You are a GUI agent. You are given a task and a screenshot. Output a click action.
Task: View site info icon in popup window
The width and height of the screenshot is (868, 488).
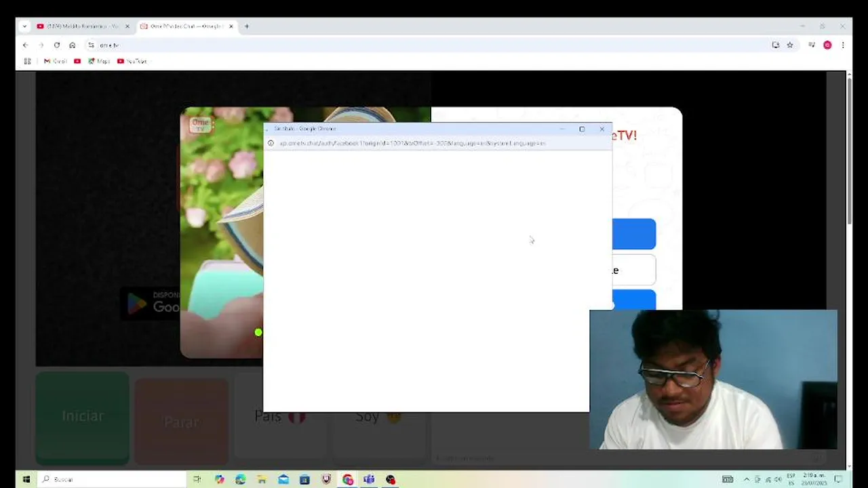click(x=271, y=143)
